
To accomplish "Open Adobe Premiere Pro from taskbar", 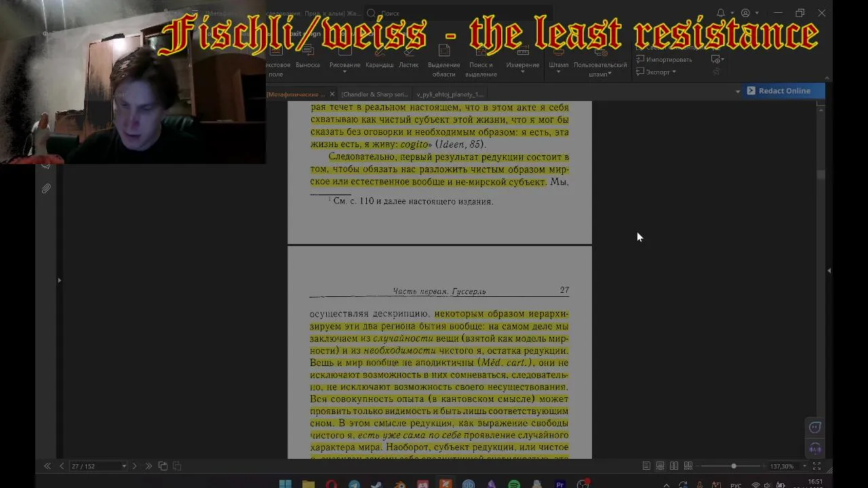I will click(x=560, y=484).
